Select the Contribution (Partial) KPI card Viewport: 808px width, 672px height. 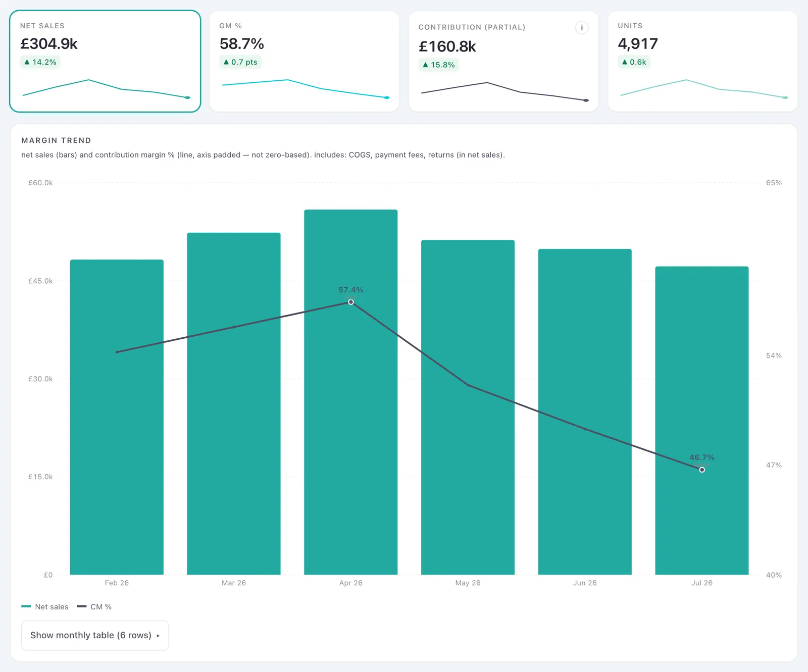coord(503,61)
